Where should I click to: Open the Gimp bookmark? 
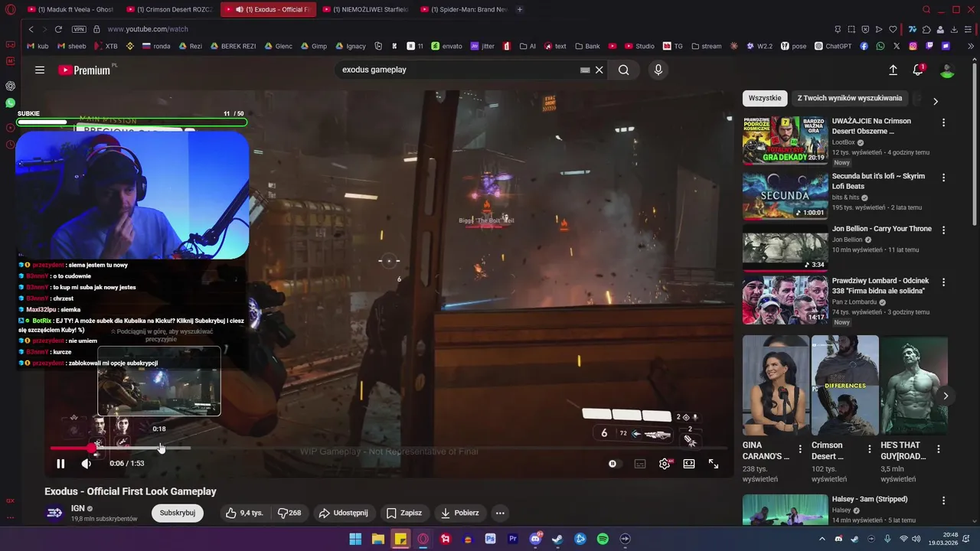[313, 46]
